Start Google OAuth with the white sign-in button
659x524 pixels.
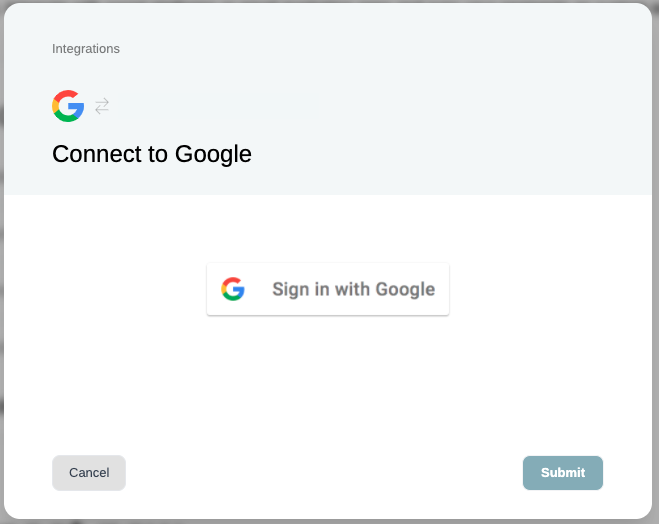coord(328,289)
